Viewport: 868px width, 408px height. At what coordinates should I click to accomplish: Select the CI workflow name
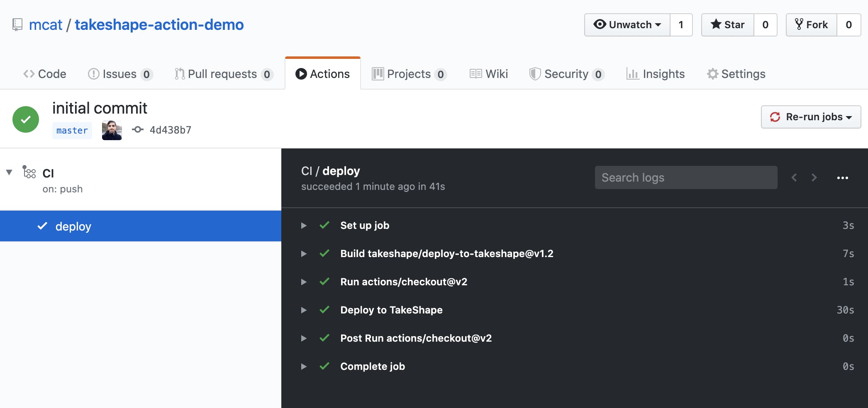point(48,173)
